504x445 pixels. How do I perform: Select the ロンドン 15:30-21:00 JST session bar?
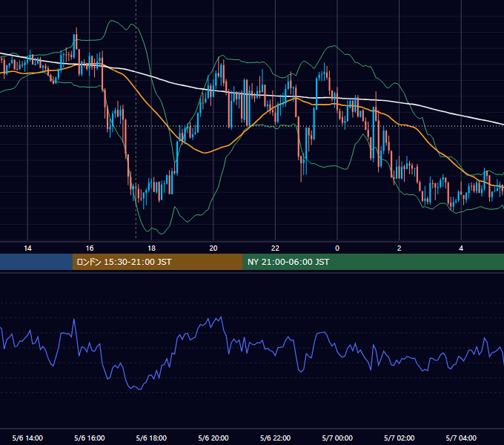point(157,262)
